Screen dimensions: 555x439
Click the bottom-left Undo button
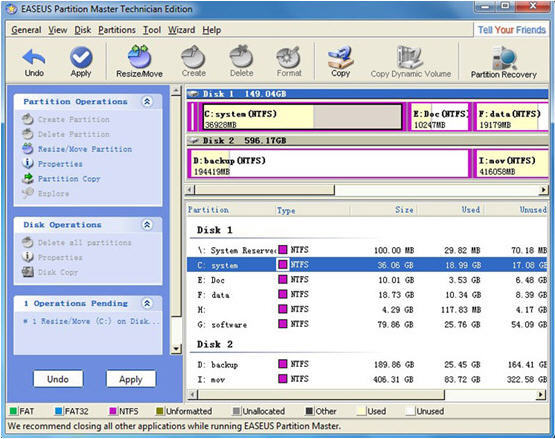pyautogui.click(x=58, y=379)
